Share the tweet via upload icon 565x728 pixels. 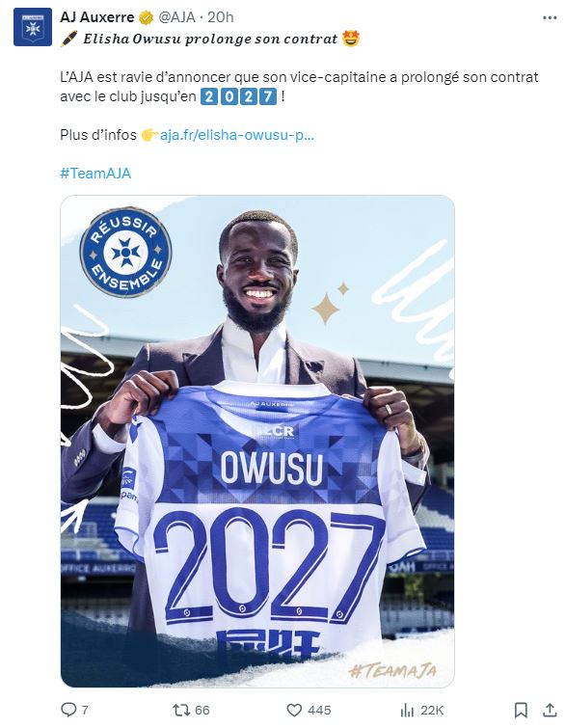tap(550, 710)
